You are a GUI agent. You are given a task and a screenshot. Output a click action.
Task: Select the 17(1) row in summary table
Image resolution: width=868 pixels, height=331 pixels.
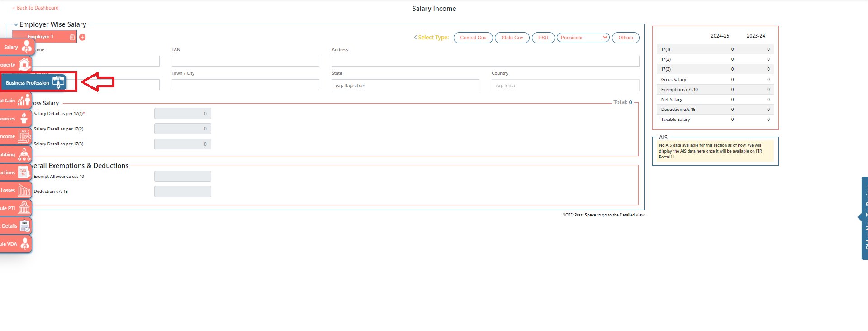click(x=715, y=49)
